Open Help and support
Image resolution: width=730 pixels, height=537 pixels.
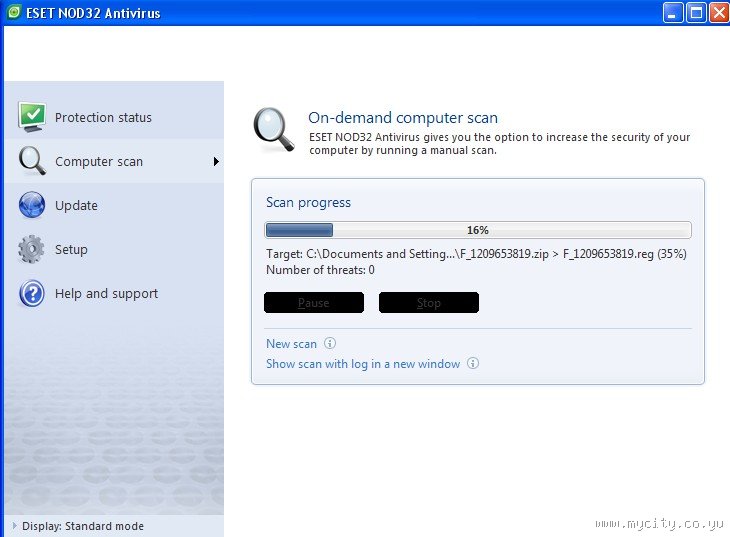[x=114, y=293]
